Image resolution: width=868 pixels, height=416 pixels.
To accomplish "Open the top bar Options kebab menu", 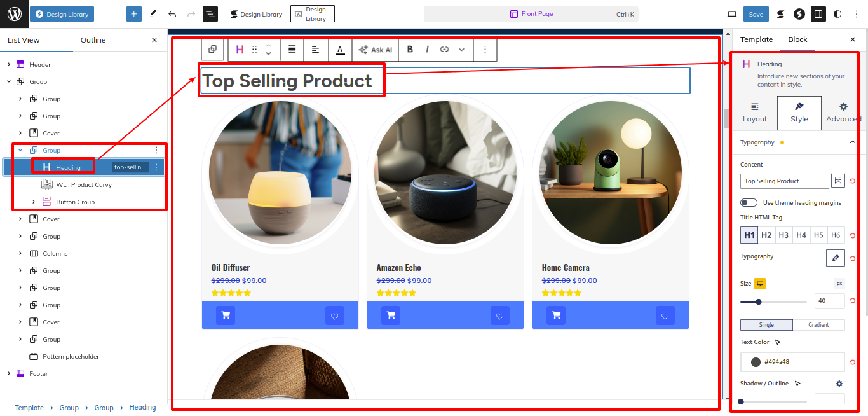I will [x=856, y=14].
